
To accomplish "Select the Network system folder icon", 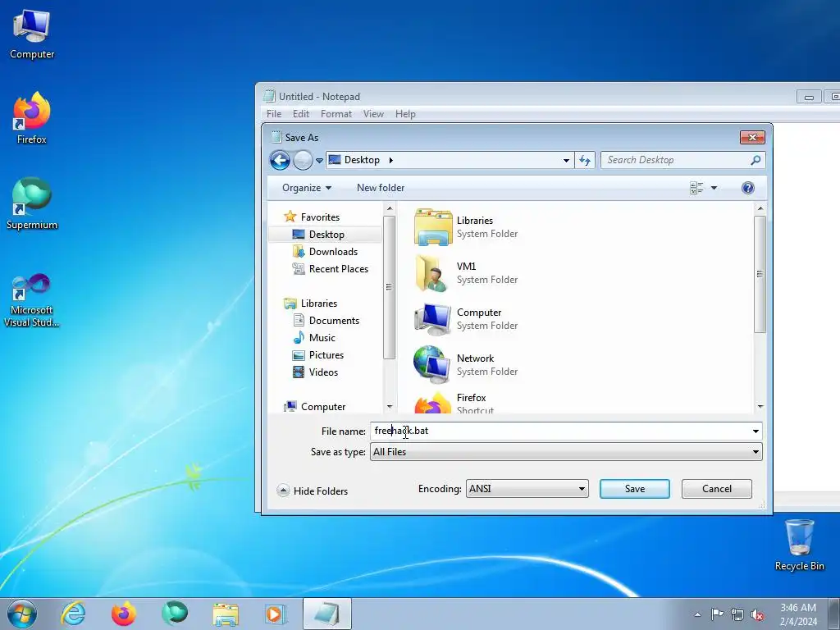I will tap(431, 364).
